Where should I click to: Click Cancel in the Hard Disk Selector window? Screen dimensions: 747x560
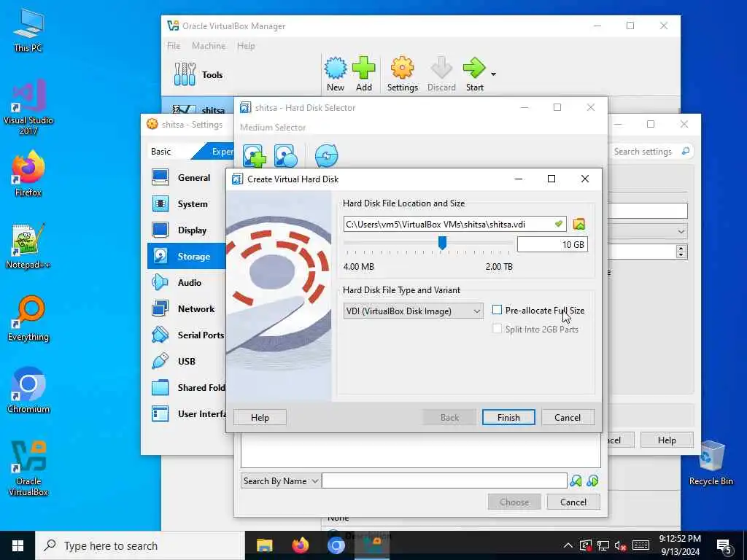(x=573, y=502)
